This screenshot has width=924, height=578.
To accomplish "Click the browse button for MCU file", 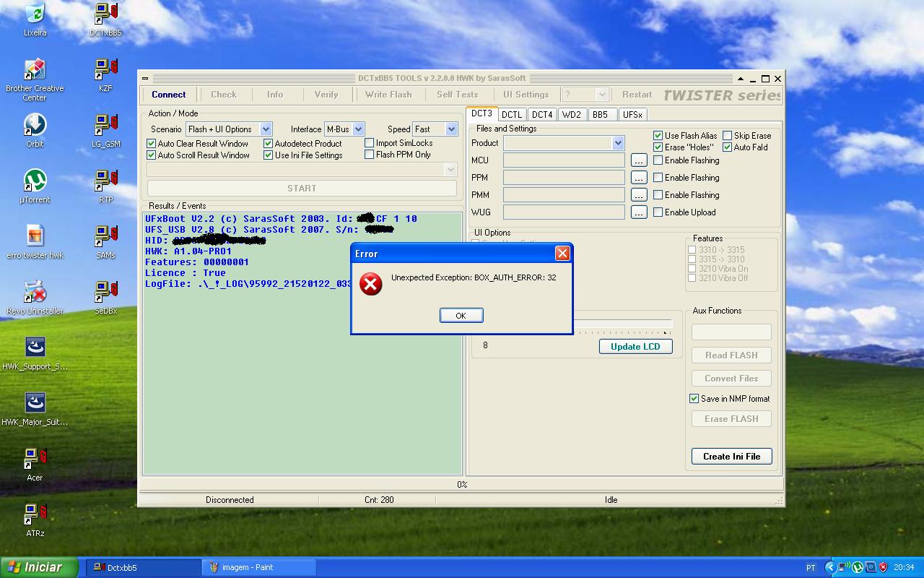I will [x=638, y=160].
